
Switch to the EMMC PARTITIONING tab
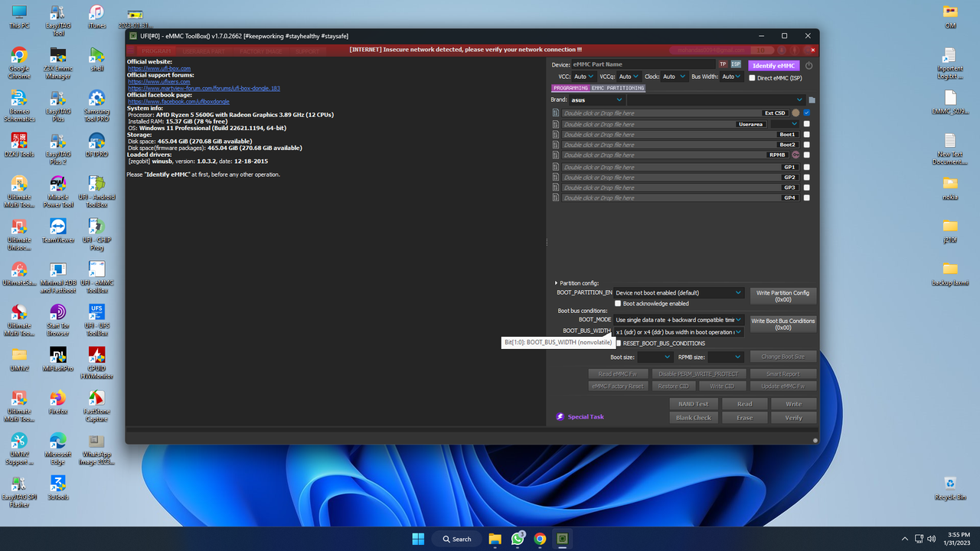618,88
